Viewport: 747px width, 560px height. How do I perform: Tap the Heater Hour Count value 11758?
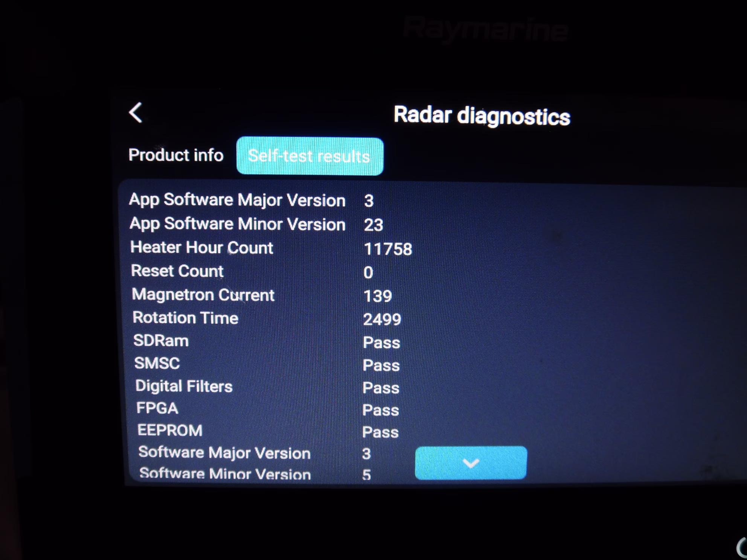point(388,249)
